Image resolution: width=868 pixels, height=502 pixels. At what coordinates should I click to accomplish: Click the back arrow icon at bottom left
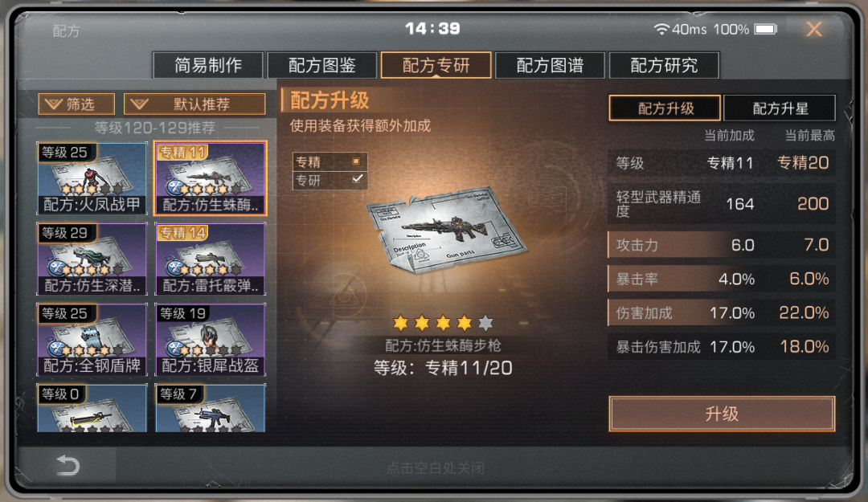(68, 466)
